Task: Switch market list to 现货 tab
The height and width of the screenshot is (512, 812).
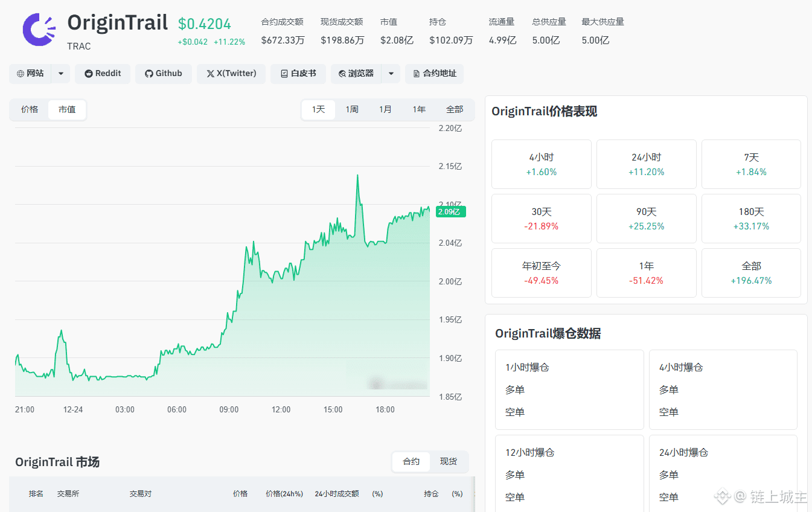Action: click(x=449, y=462)
